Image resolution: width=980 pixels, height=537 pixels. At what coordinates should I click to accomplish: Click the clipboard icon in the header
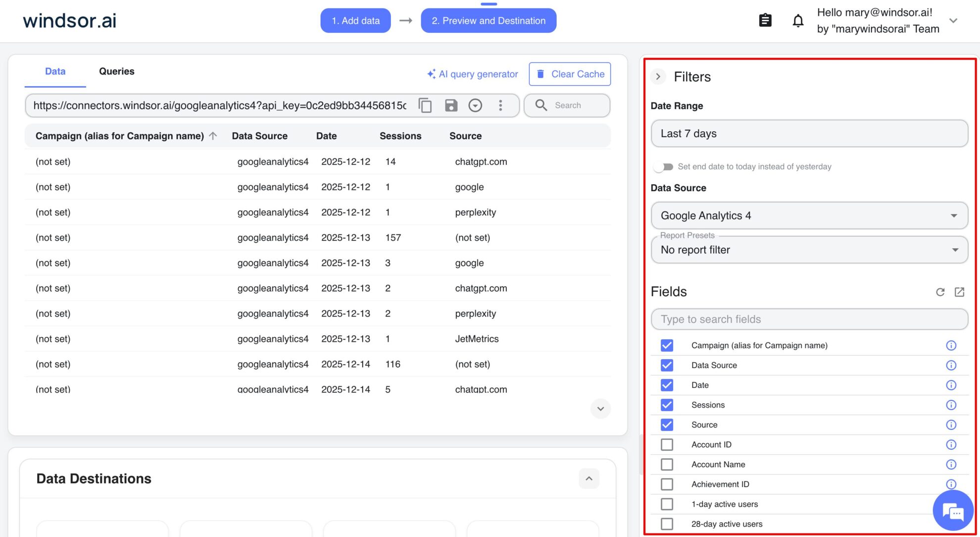pyautogui.click(x=765, y=20)
